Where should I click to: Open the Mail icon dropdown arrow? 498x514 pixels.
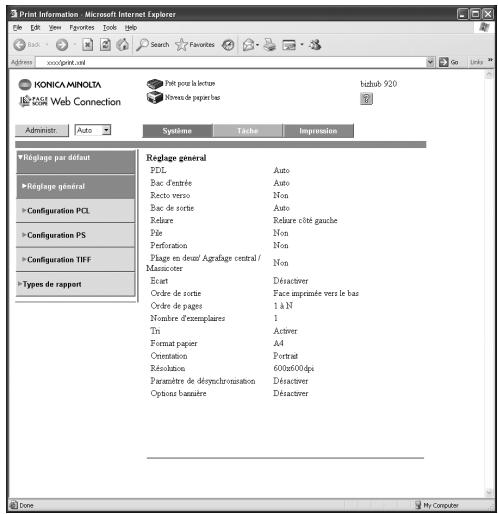pyautogui.click(x=258, y=45)
